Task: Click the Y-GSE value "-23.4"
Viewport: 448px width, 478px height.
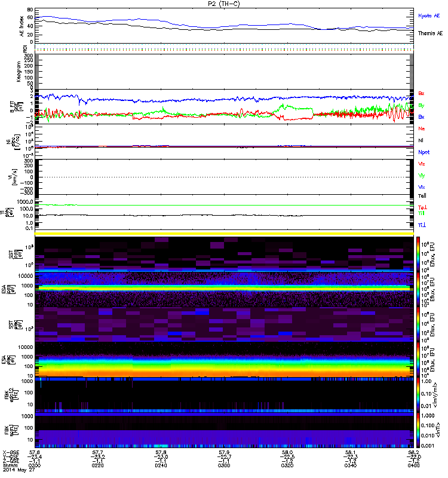Action: click(34, 456)
